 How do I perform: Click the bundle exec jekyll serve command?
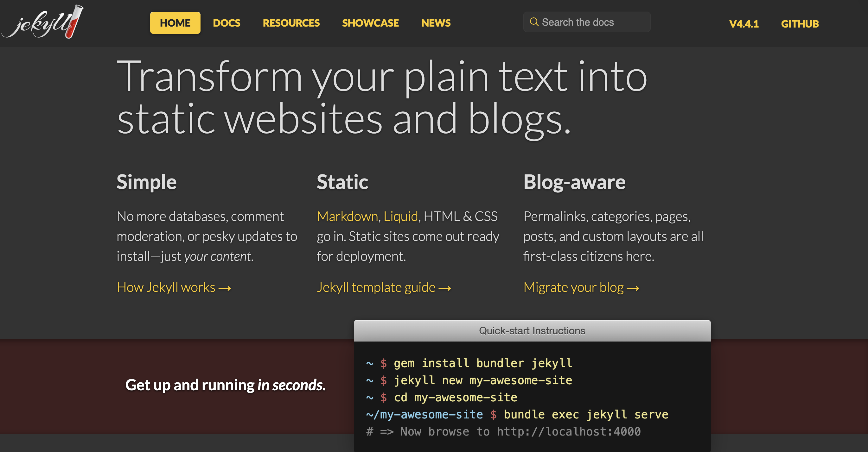(586, 415)
